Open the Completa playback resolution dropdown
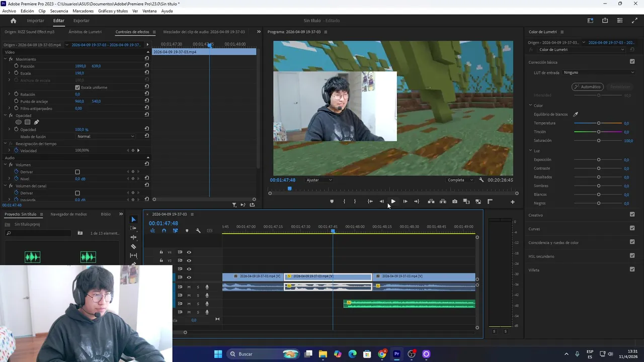Image resolution: width=644 pixels, height=362 pixels. click(460, 180)
